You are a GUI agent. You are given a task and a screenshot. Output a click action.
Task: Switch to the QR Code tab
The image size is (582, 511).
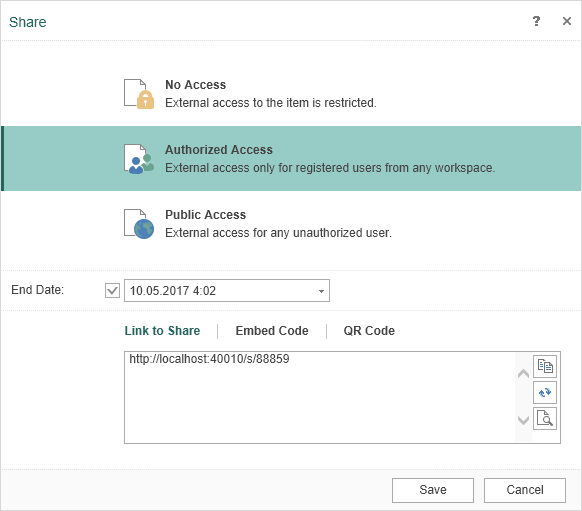pos(369,331)
